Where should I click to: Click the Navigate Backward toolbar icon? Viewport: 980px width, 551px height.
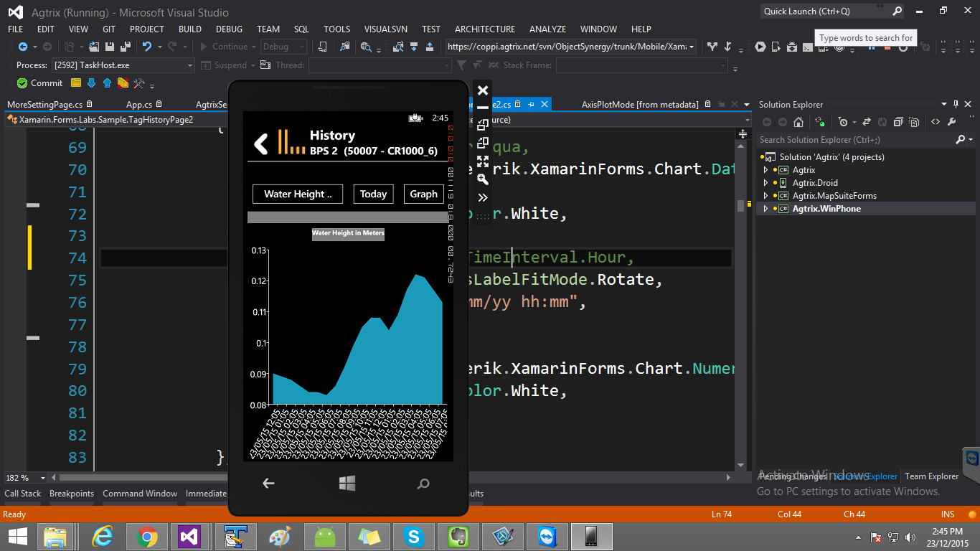22,47
